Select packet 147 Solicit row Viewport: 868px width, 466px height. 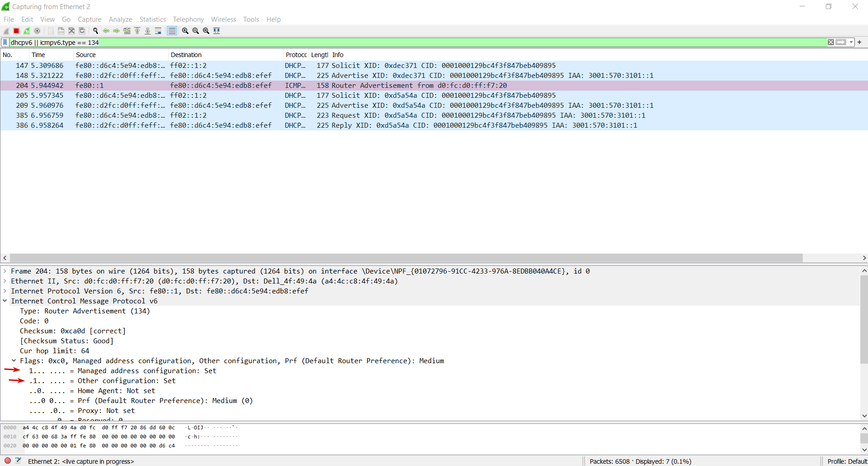(x=434, y=66)
